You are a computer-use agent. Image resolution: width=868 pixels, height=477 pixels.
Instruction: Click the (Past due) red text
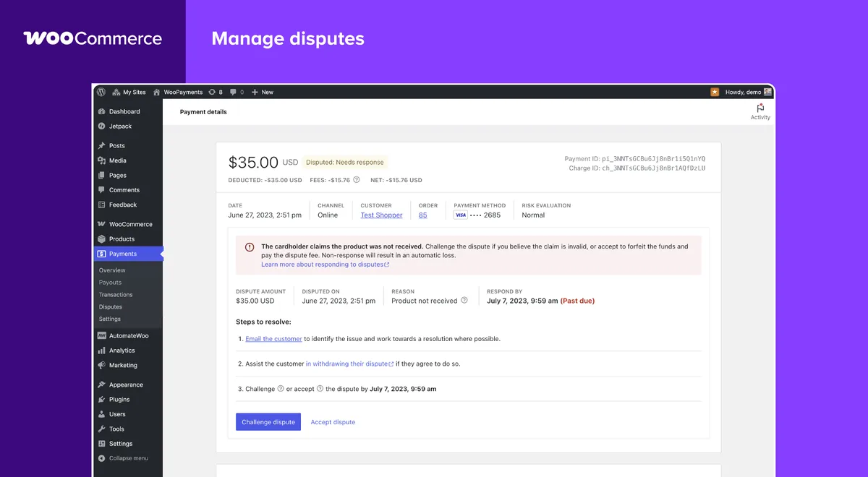point(577,301)
